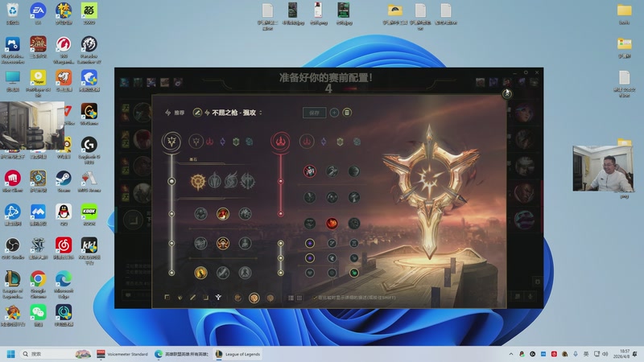Switch to Voicemeeter Standard in taskbar

point(122,354)
